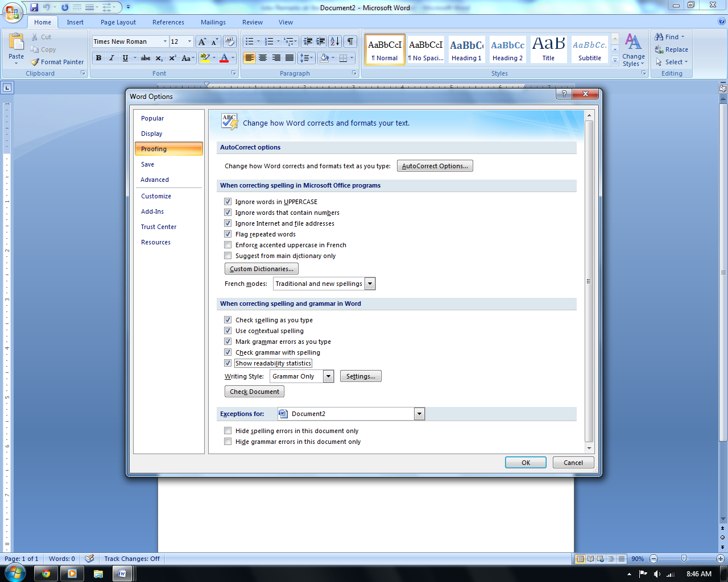Click the Italic formatting icon
728x582 pixels.
[111, 58]
